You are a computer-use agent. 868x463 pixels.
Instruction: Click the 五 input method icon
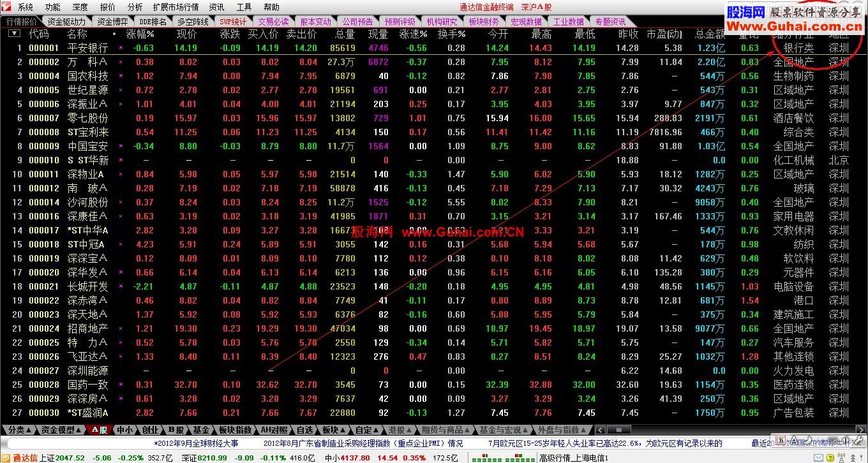coord(781,441)
